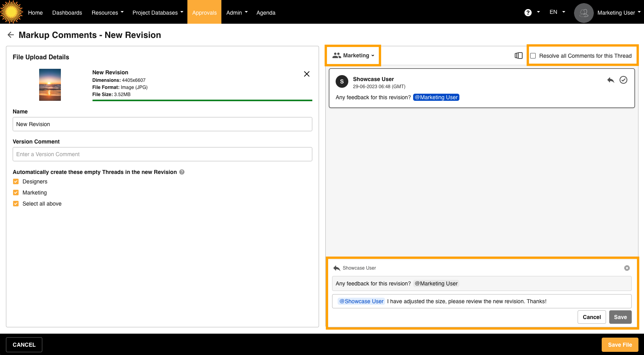Go to the Agenda menu item
Screen dimensions: 644x355
266,13
